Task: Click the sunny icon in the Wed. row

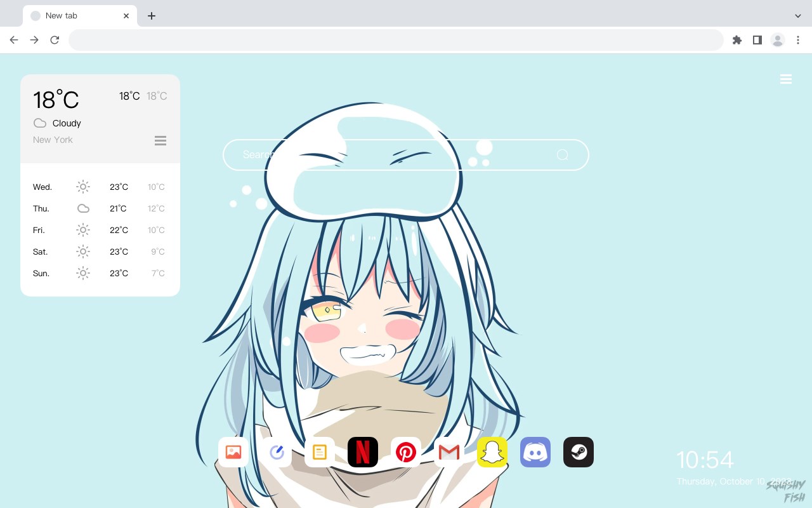Action: [x=83, y=187]
